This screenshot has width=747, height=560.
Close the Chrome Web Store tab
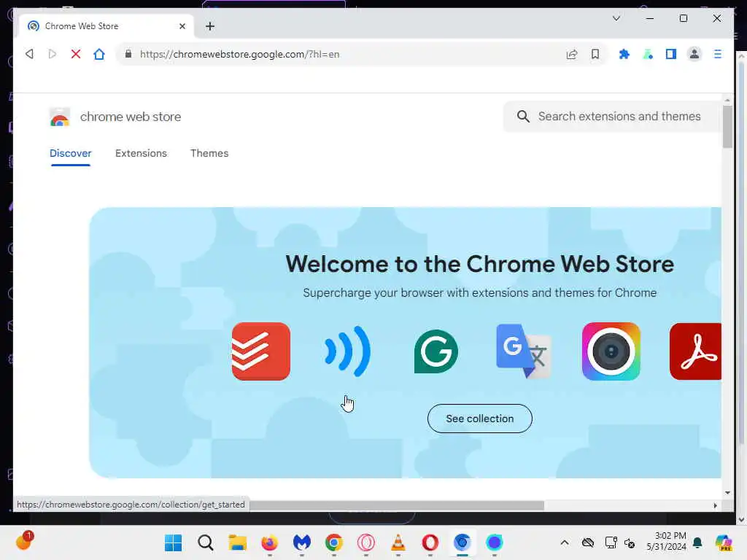point(182,26)
